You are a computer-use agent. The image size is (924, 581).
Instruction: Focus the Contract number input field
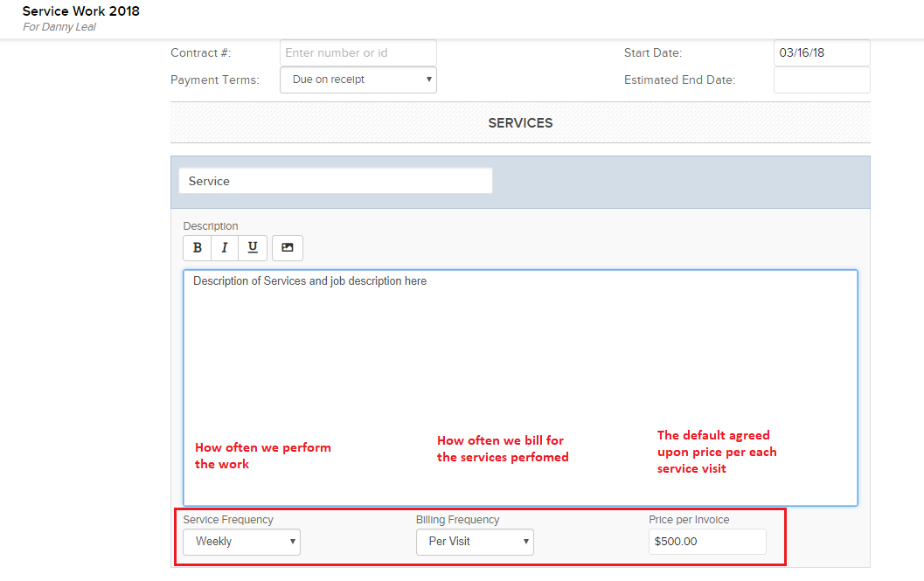358,53
